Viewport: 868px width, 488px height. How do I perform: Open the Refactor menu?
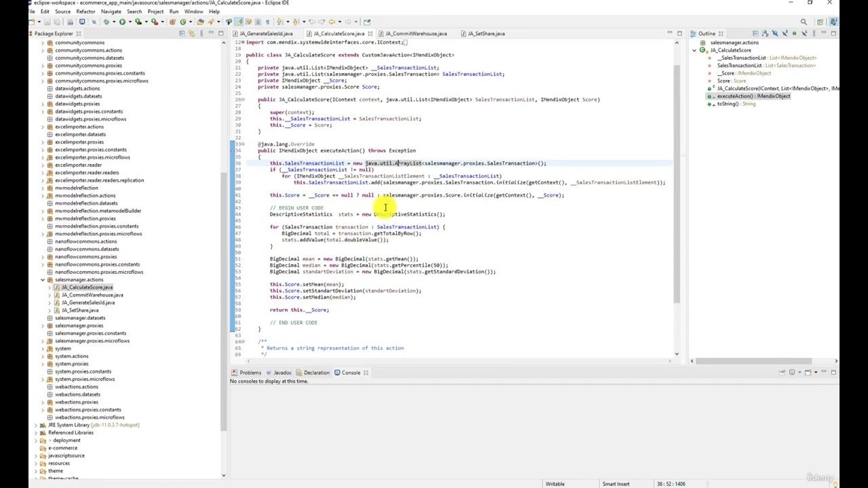click(85, 12)
